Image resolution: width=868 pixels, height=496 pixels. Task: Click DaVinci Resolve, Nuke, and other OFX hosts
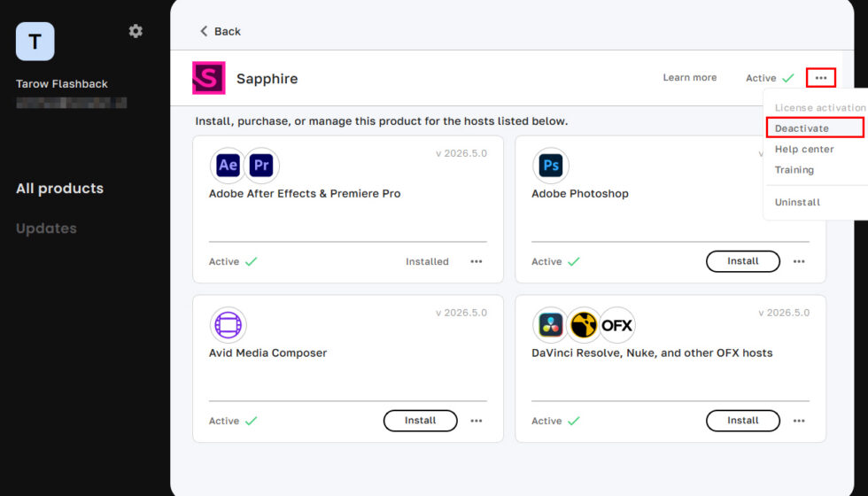click(652, 353)
